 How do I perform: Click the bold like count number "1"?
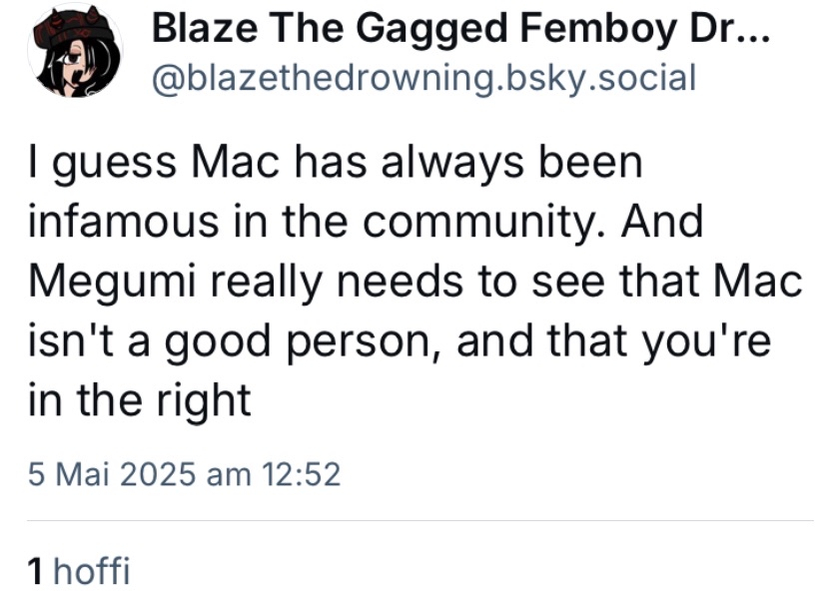(x=36, y=571)
